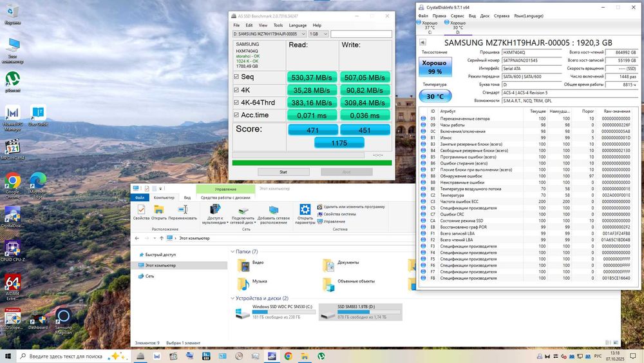644x363 pixels.
Task: Open AIDA64 Extreme desktop shortcut
Action: coord(13,288)
